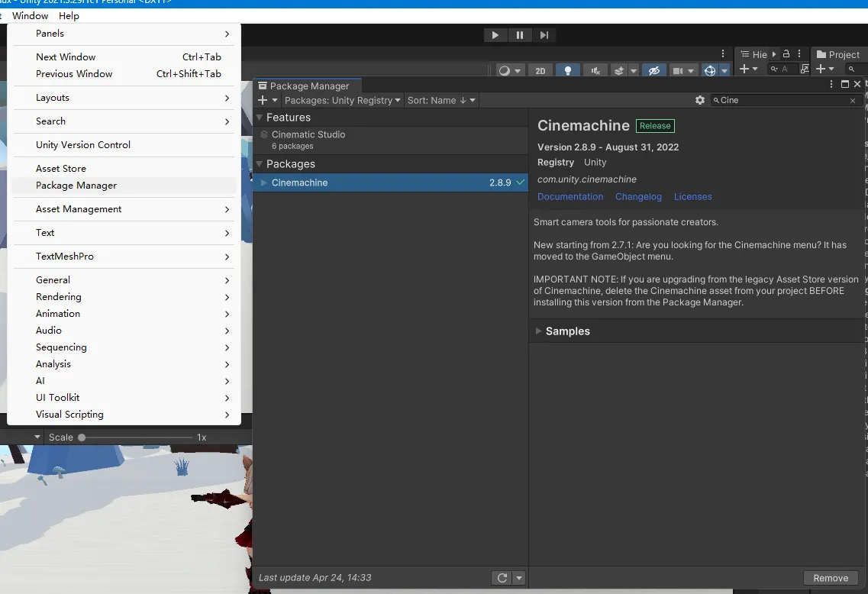
Task: Click the Release tag label
Action: (655, 126)
